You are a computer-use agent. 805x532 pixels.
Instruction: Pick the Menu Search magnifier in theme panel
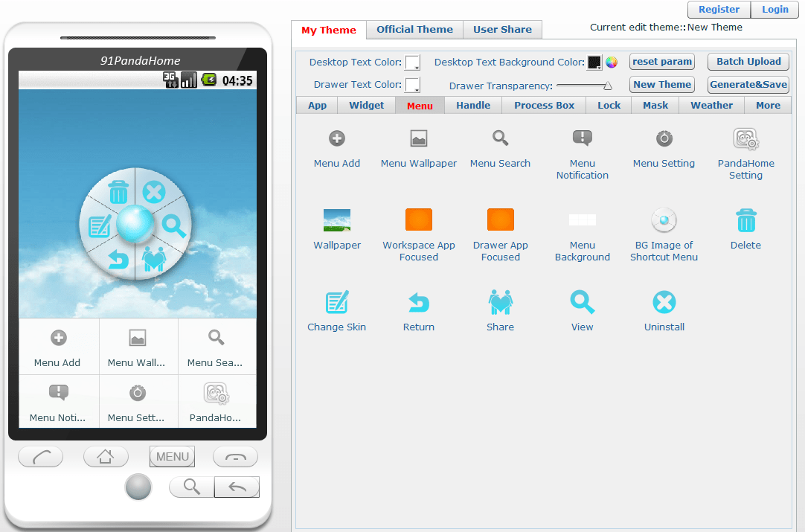[x=500, y=138]
